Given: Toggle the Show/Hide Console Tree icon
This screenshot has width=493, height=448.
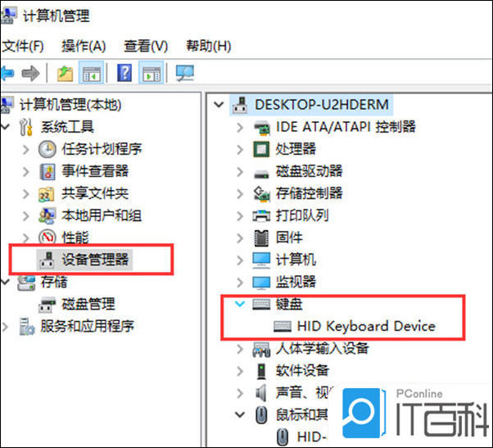Looking at the screenshot, I should pos(91,73).
